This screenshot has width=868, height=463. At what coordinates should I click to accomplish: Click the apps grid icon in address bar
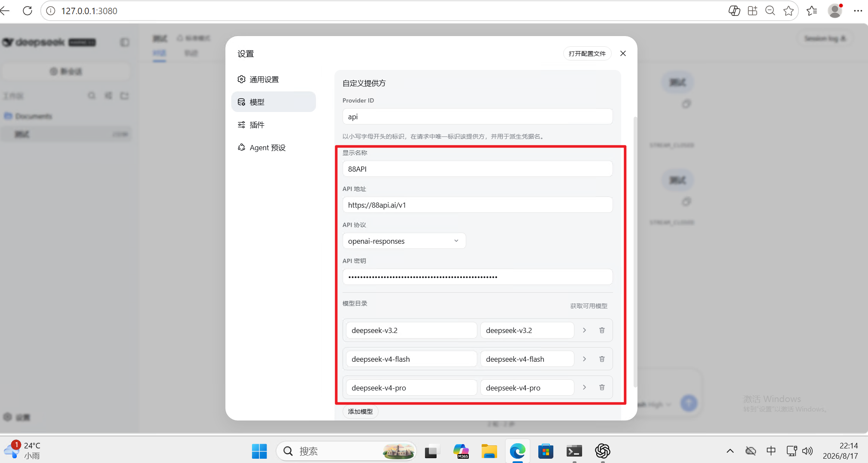pos(753,11)
